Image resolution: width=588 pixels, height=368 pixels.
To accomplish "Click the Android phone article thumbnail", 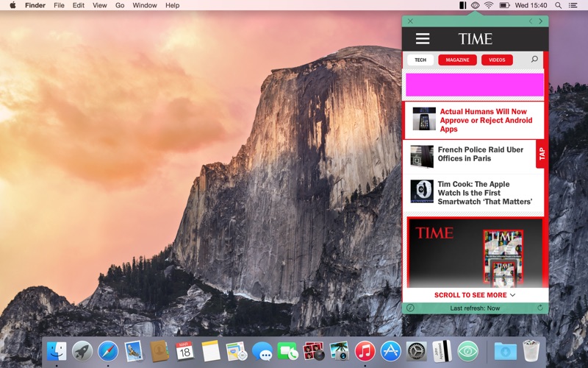I will point(424,118).
